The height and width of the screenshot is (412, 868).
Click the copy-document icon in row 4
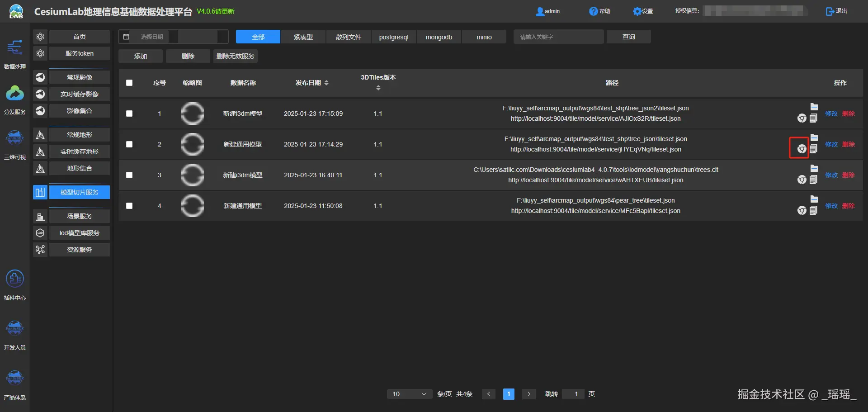tap(813, 210)
